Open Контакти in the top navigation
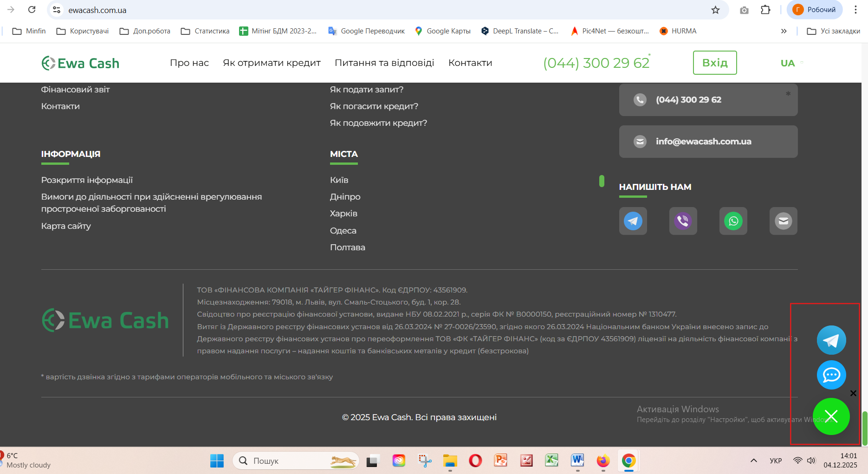The image size is (868, 474). pos(470,63)
